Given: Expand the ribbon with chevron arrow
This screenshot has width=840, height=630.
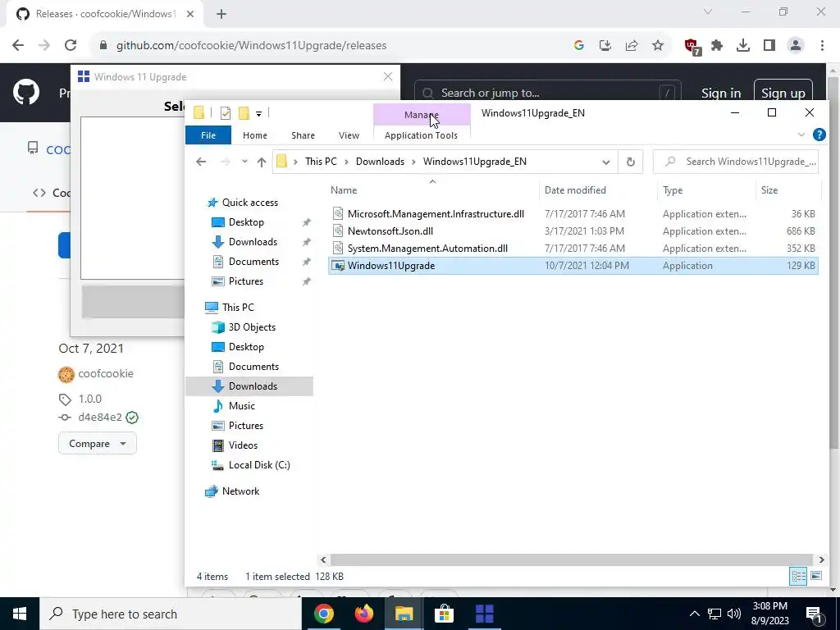Looking at the screenshot, I should (801, 135).
